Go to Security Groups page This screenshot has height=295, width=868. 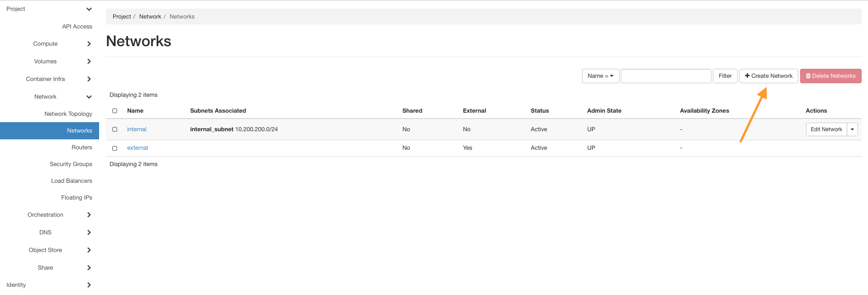tap(71, 164)
